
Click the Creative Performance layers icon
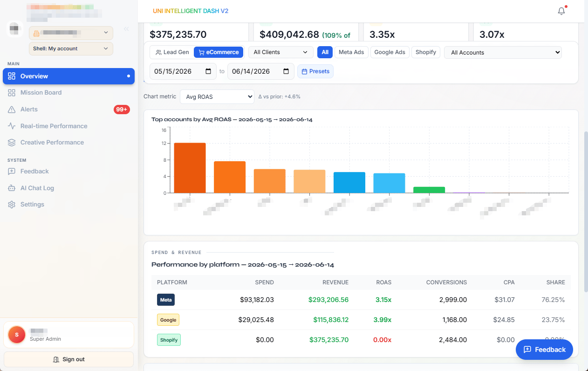12,143
